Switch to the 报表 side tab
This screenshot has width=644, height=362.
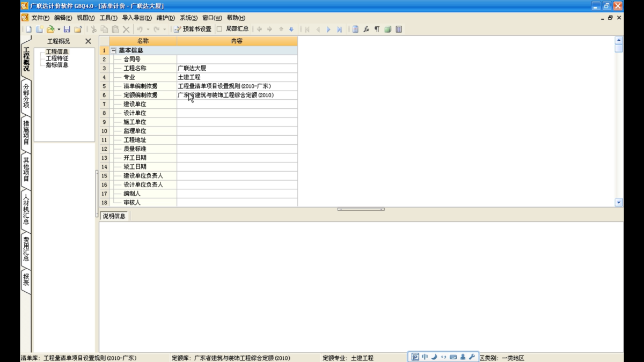(26, 280)
